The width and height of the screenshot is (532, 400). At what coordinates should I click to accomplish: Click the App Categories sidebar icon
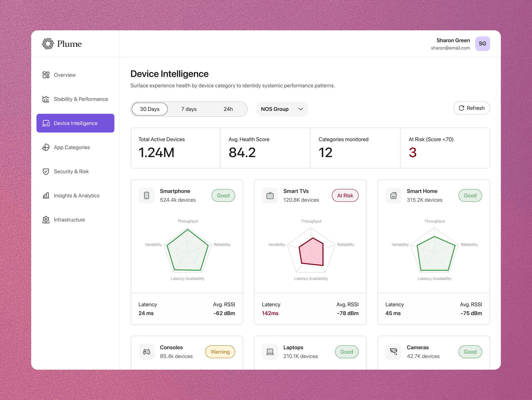46,147
